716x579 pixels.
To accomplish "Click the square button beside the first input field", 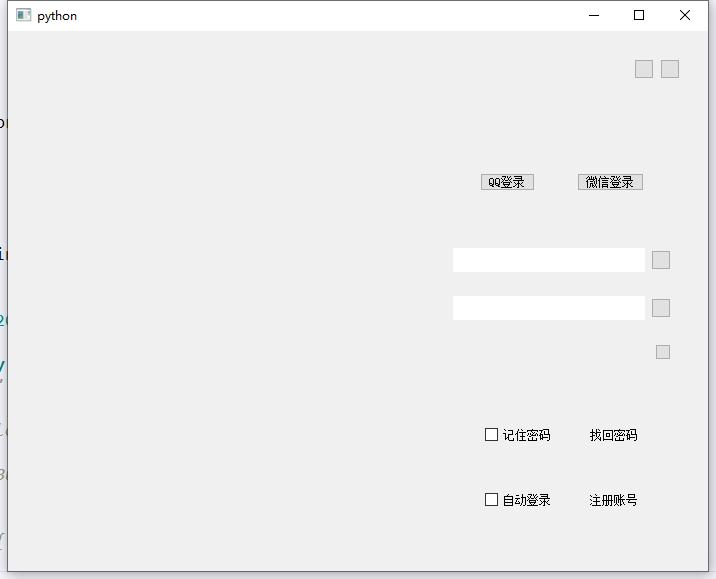I will [661, 260].
